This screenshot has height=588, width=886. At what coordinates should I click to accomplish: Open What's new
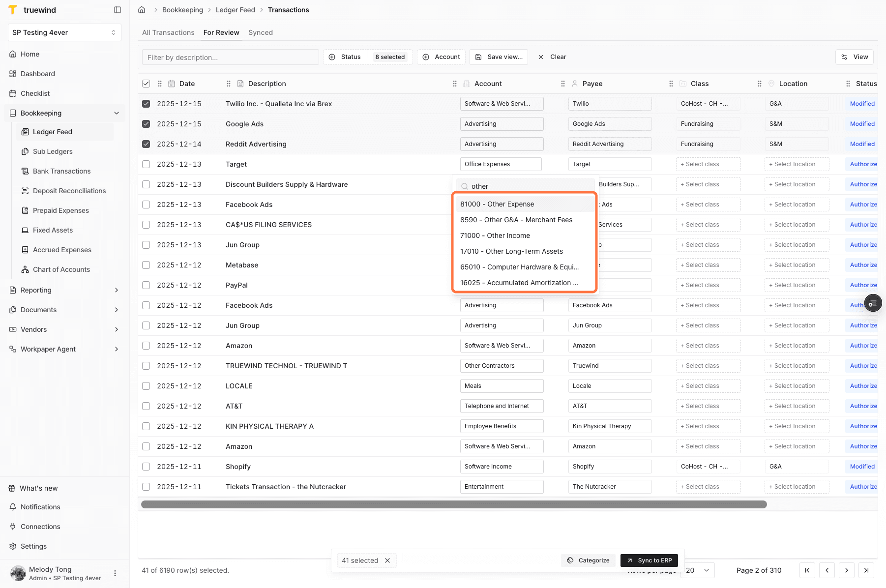(x=38, y=488)
